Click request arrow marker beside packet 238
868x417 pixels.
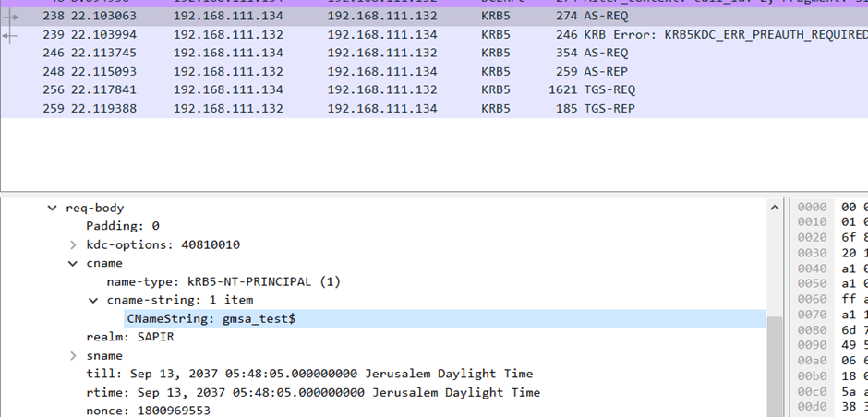pos(11,17)
